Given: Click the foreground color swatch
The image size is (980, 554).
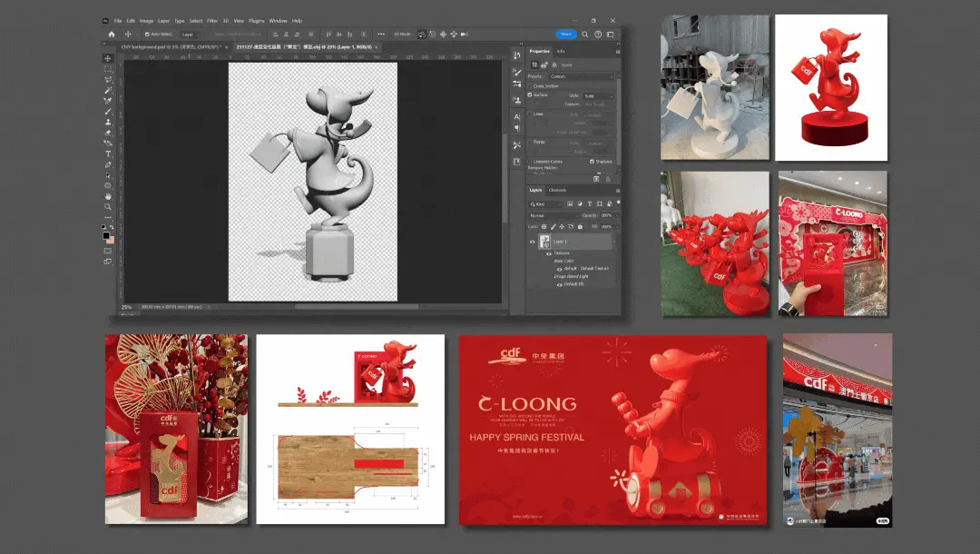Looking at the screenshot, I should click(x=105, y=235).
